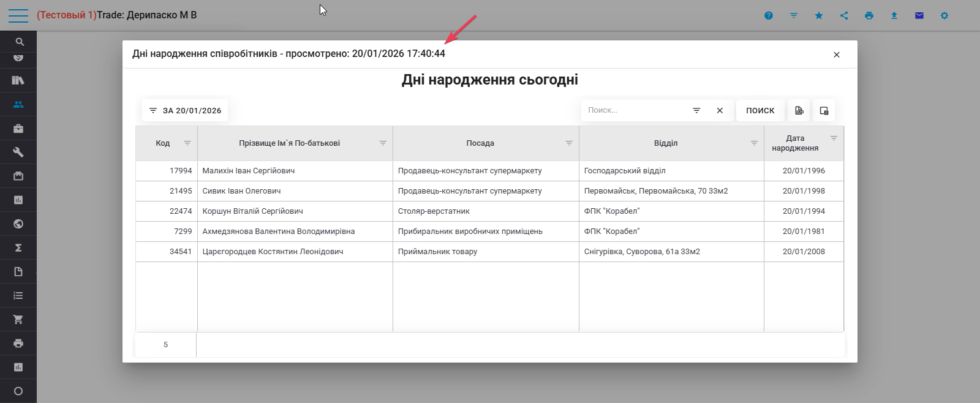Open the Код column filter
Image resolution: width=980 pixels, height=403 pixels.
(x=187, y=143)
